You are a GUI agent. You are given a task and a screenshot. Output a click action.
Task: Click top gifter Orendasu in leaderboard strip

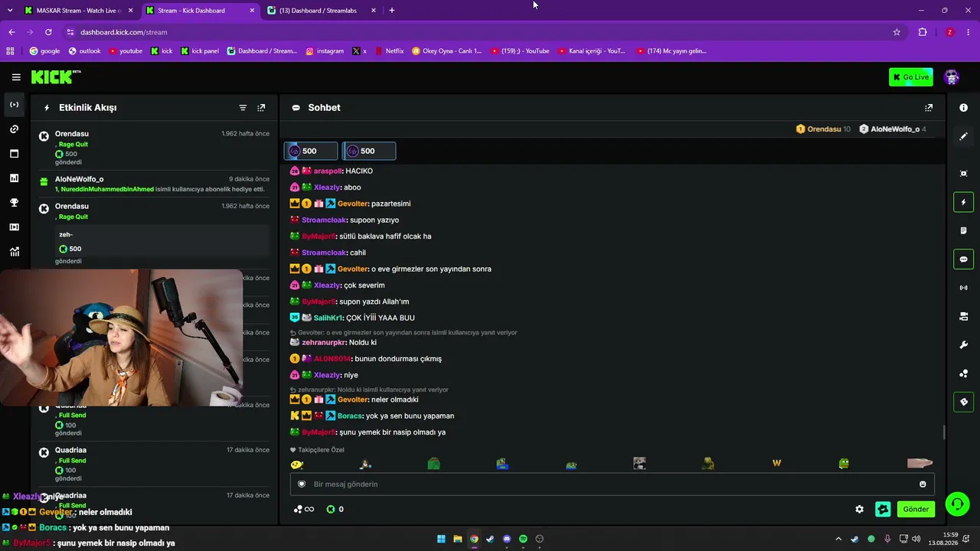tap(823, 129)
